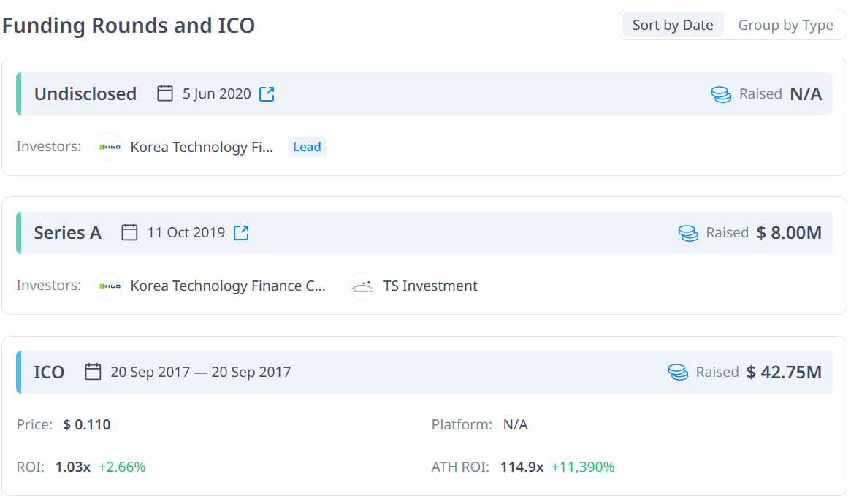Click the ICO round title
Image resolution: width=851 pixels, height=504 pixels.
[49, 372]
